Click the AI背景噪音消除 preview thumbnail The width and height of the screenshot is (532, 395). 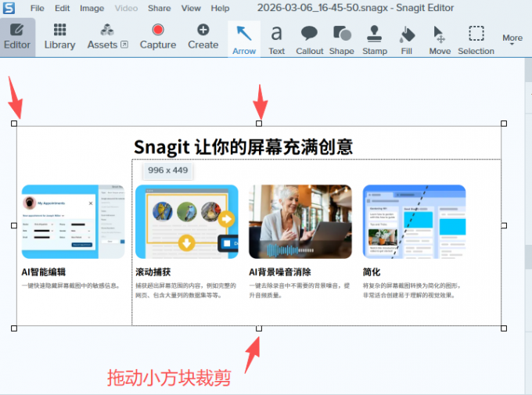[300, 221]
